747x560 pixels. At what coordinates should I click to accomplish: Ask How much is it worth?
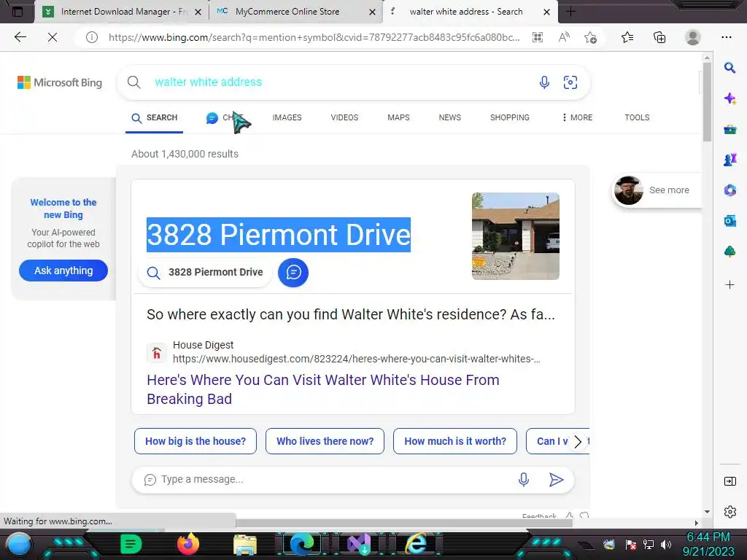[x=455, y=441]
